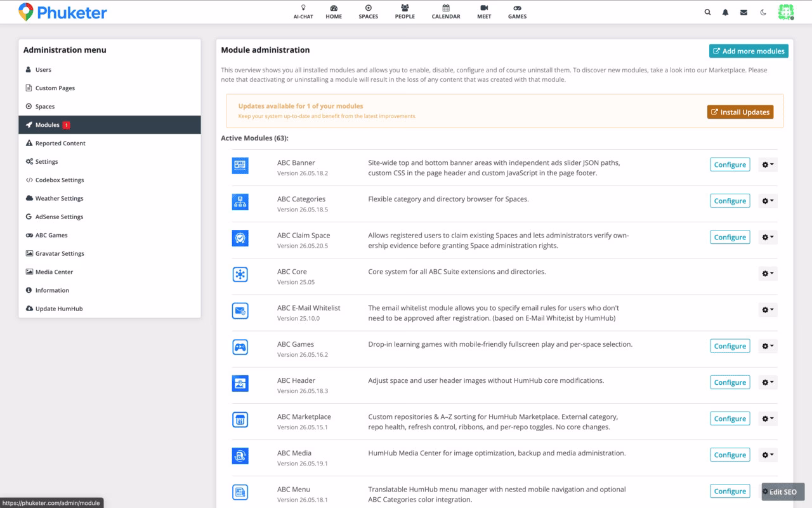
Task: Open Meet in top navigation
Action: [484, 12]
